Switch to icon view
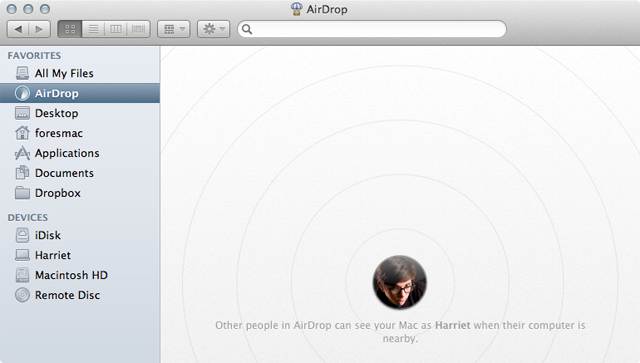 (70, 29)
